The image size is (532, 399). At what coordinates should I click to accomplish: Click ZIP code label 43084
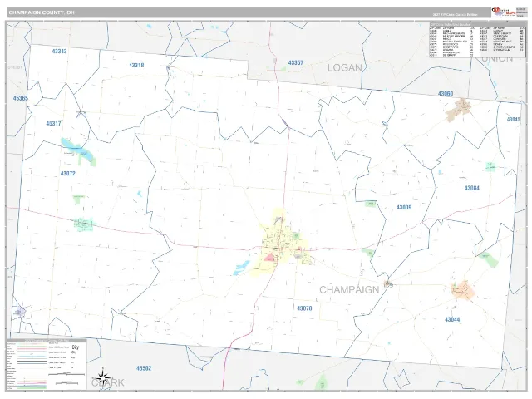point(472,188)
